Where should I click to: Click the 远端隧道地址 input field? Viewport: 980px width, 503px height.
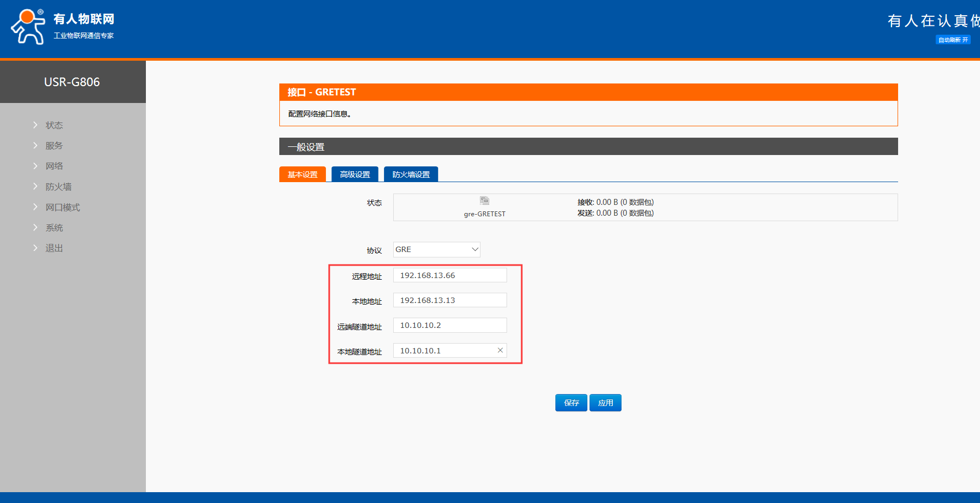(450, 325)
